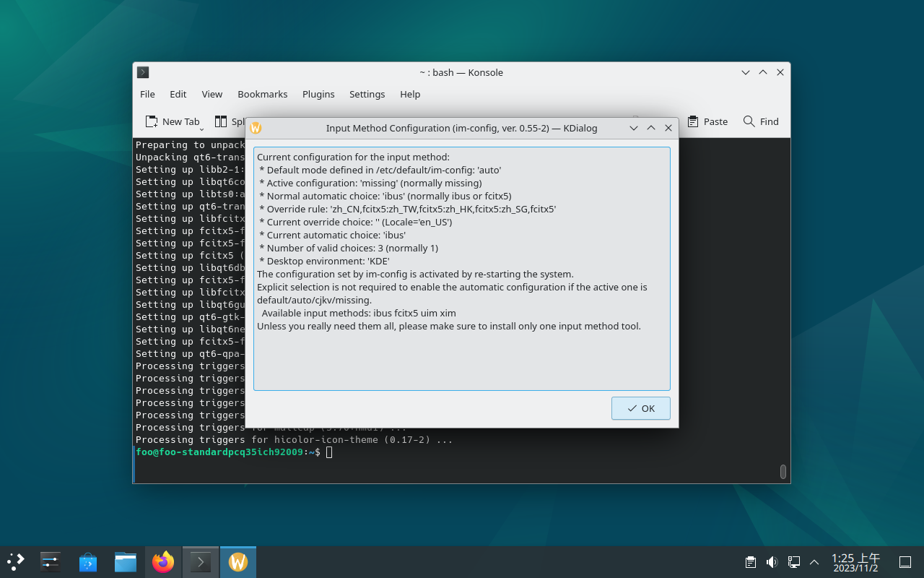This screenshot has height=578, width=924.
Task: Open the New Tab dropdown arrow
Action: (201, 129)
